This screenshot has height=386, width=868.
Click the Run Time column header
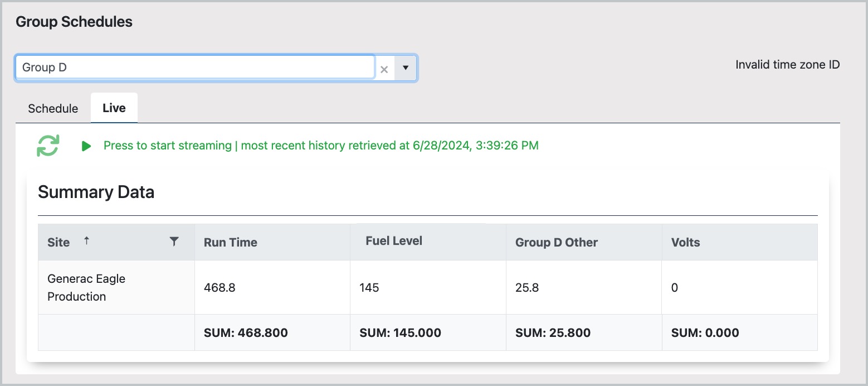(x=231, y=243)
